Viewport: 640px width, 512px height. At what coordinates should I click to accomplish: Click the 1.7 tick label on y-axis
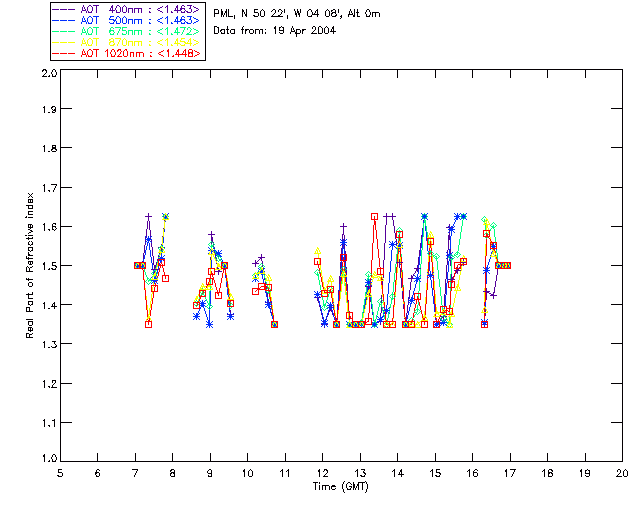click(47, 189)
